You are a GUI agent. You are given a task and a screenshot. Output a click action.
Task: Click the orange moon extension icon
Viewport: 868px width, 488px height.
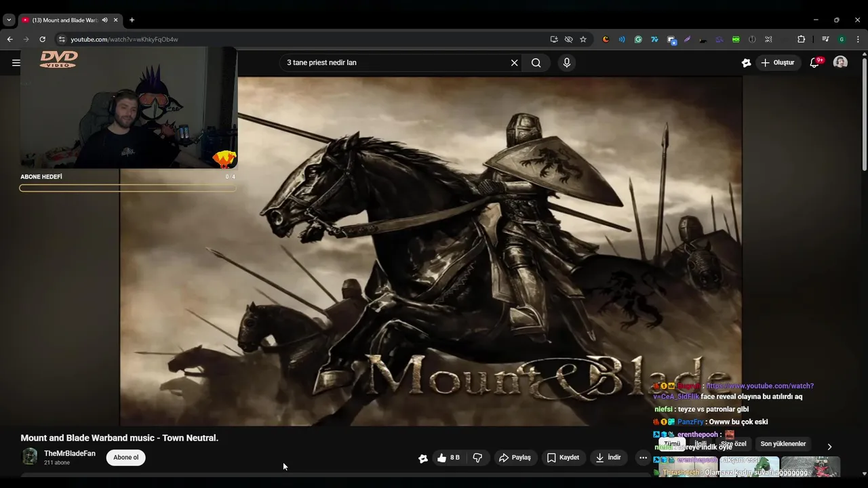coord(606,39)
